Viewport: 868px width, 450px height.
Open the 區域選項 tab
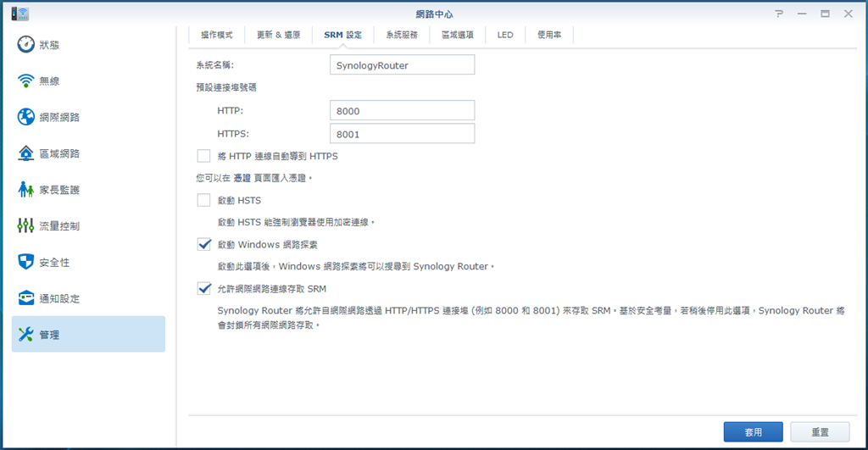click(457, 35)
